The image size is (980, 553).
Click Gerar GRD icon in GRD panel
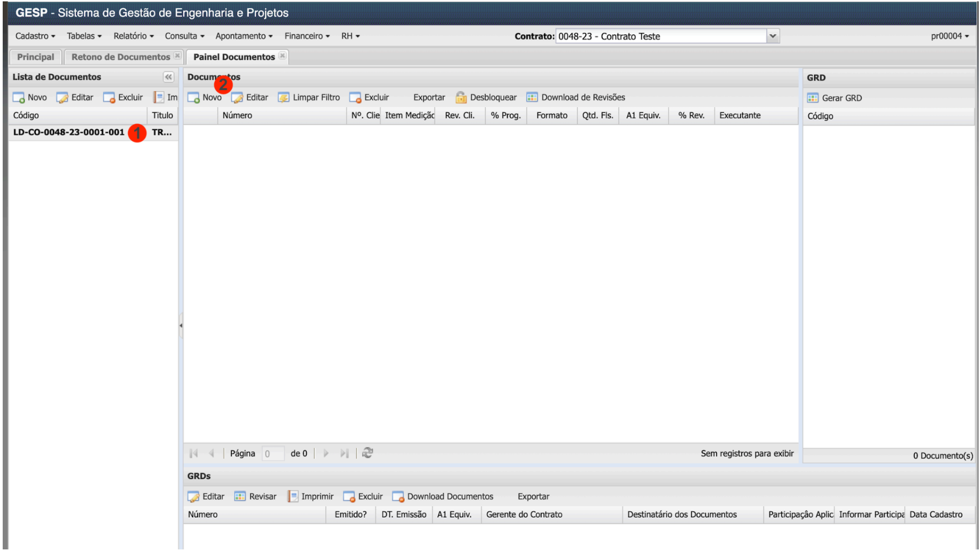tap(812, 98)
